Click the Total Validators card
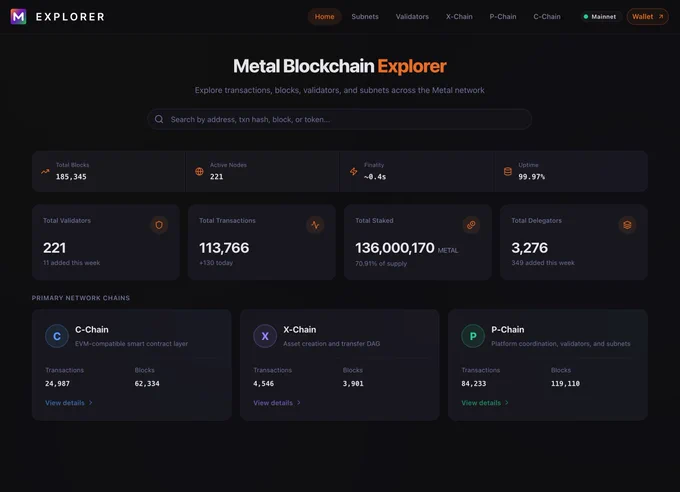Viewport: 680px width, 492px height. 106,242
